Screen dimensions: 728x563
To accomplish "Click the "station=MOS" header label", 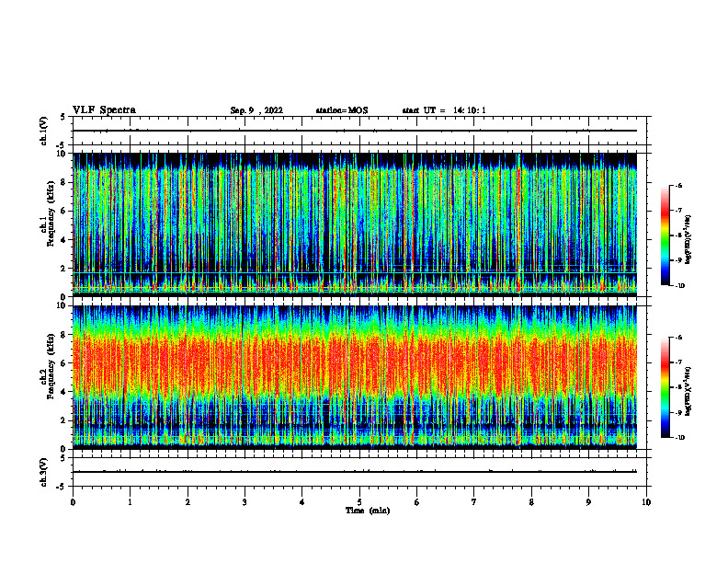I will click(342, 110).
